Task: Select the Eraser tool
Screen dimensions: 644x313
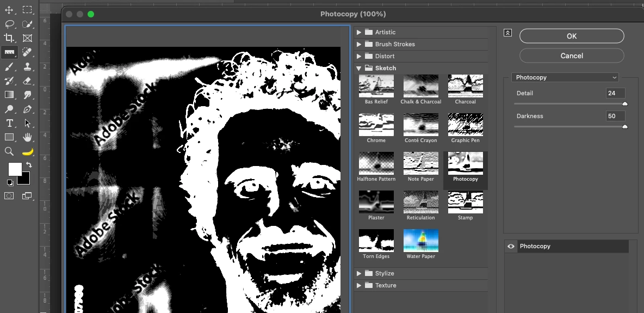Action: (x=27, y=81)
